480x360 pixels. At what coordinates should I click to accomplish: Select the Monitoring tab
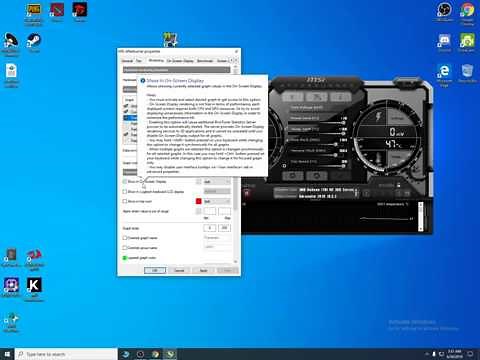156,61
